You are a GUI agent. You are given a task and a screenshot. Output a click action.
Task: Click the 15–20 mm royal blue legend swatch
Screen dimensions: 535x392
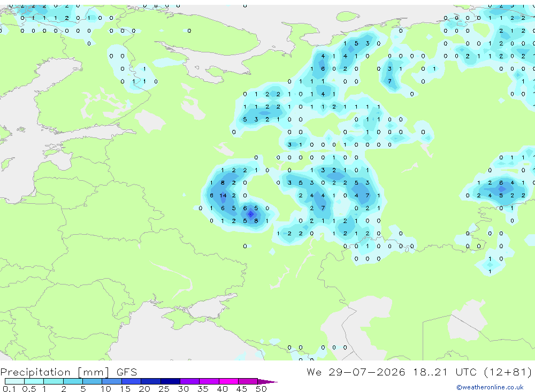coord(132,381)
